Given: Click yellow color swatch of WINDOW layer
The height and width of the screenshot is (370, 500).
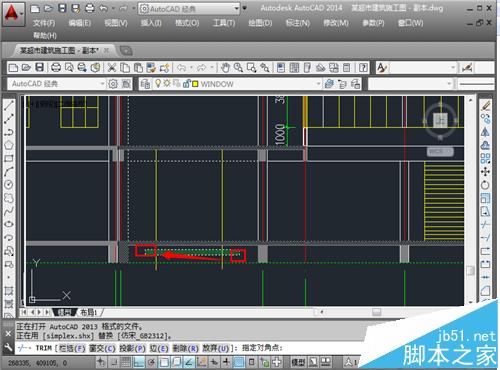Looking at the screenshot, I should (x=195, y=84).
